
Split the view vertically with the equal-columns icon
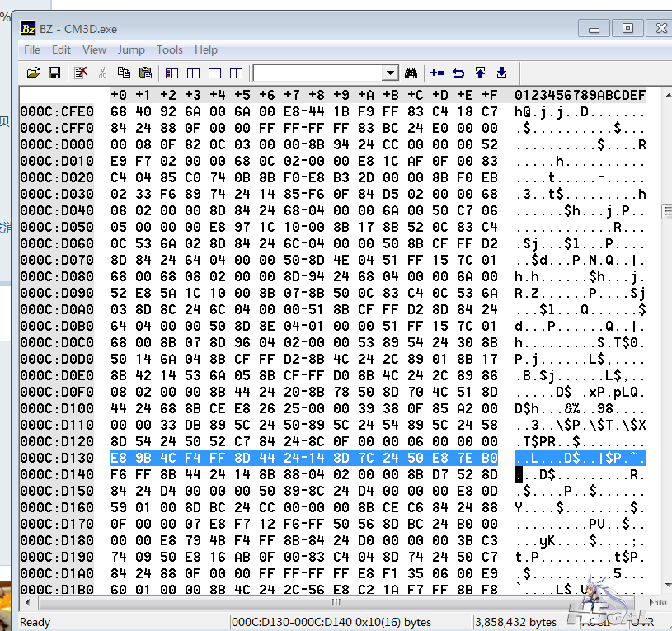236,73
